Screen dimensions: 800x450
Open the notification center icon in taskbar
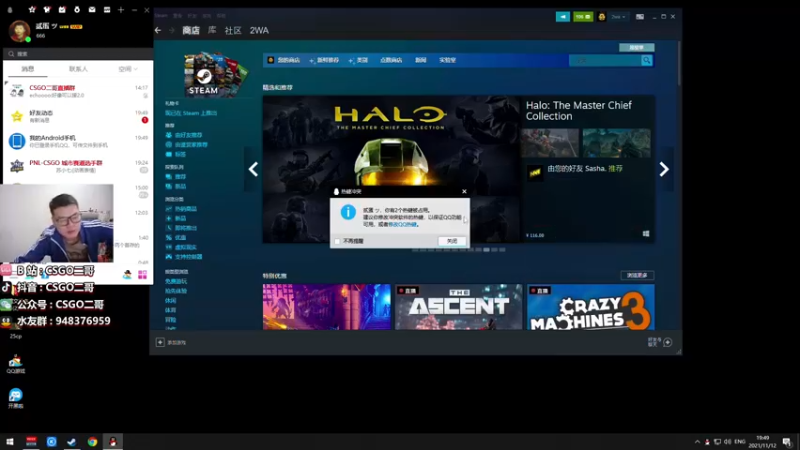coord(787,442)
